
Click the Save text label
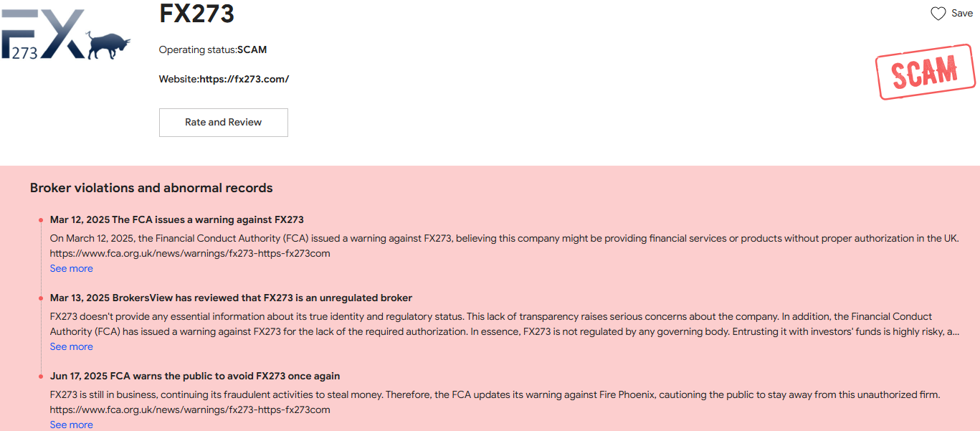click(x=962, y=14)
